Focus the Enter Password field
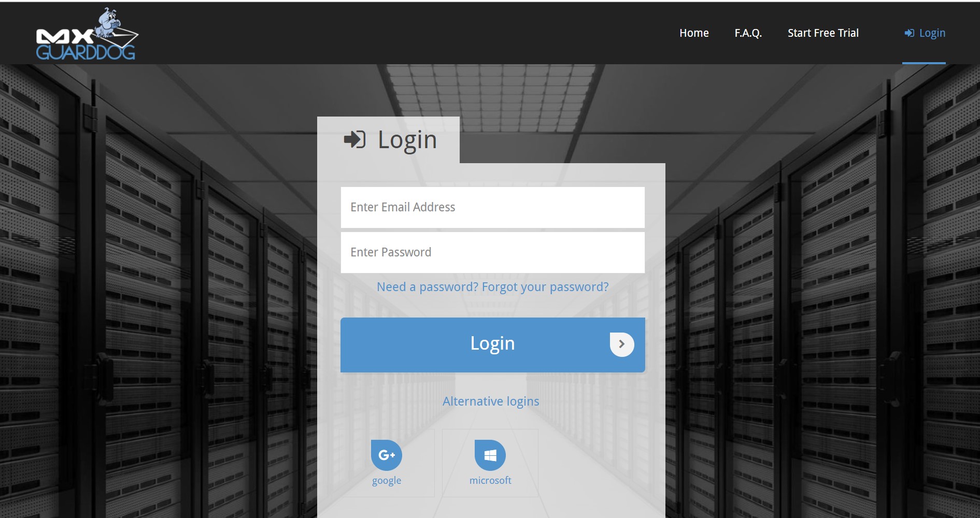Image resolution: width=980 pixels, height=518 pixels. coord(492,252)
